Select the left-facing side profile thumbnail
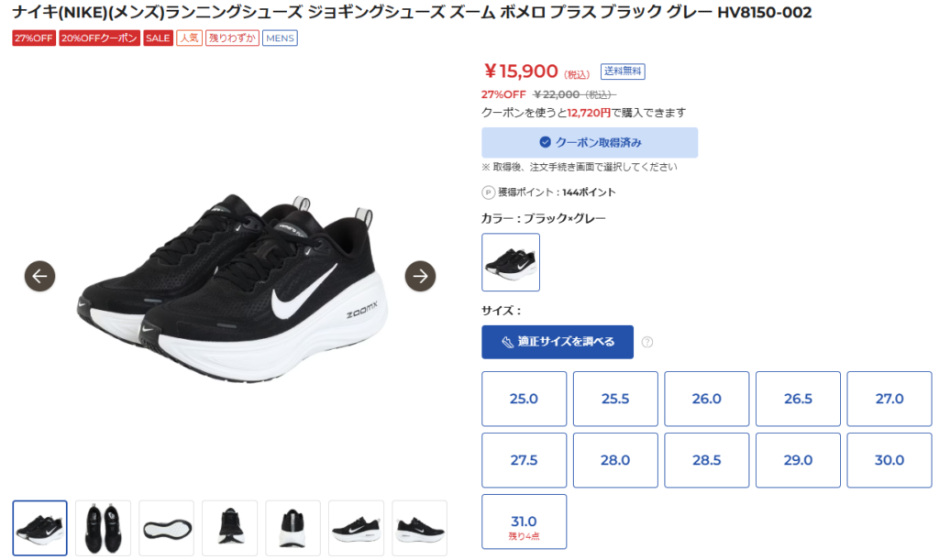Screen dimensions: 939x560 [357, 528]
